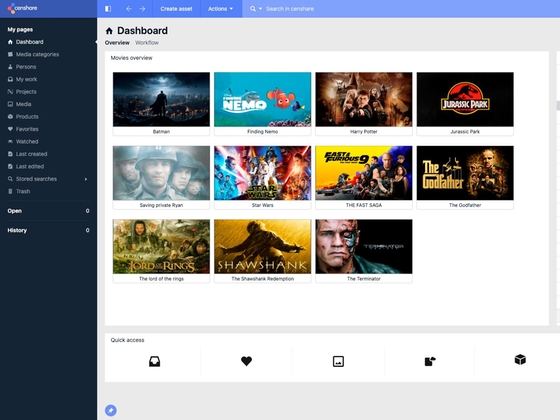Open The Terminator thumbnail

tap(364, 246)
